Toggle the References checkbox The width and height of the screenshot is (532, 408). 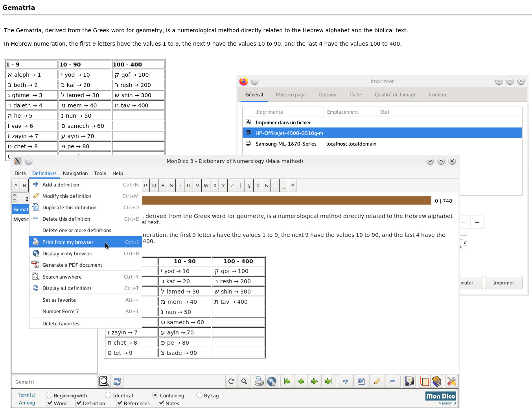(119, 403)
